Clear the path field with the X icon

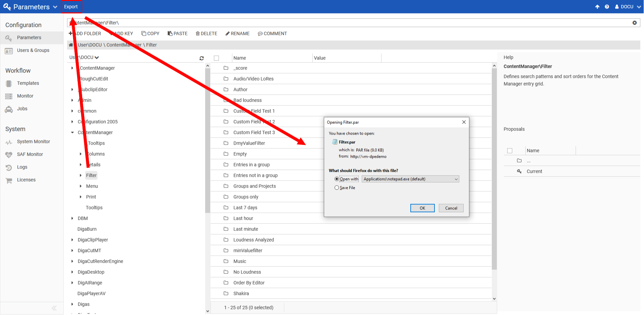[x=634, y=23]
